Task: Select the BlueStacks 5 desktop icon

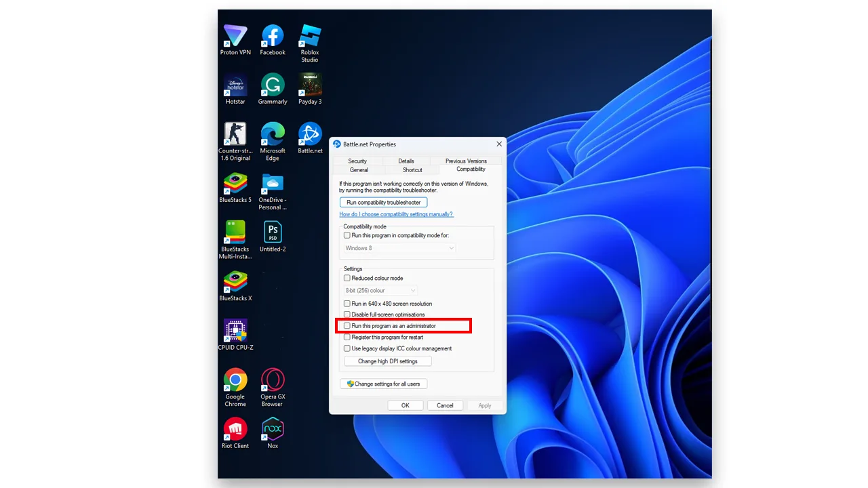Action: click(x=235, y=188)
